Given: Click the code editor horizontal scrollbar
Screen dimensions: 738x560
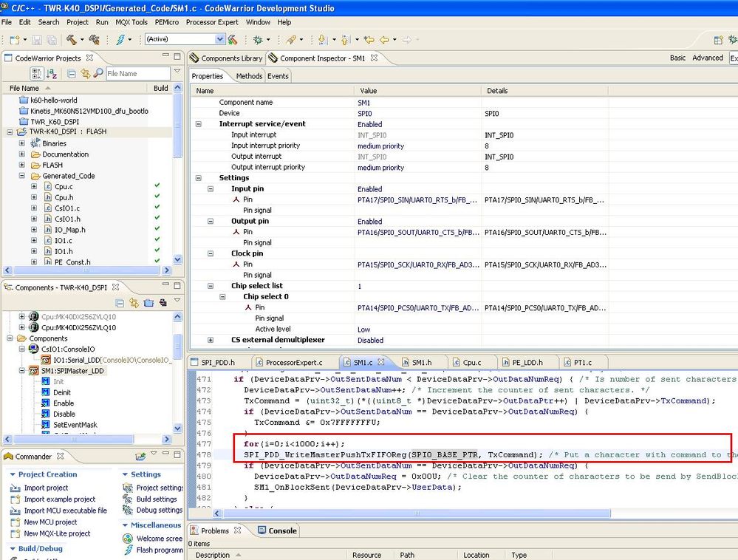Looking at the screenshot, I should (x=417, y=513).
